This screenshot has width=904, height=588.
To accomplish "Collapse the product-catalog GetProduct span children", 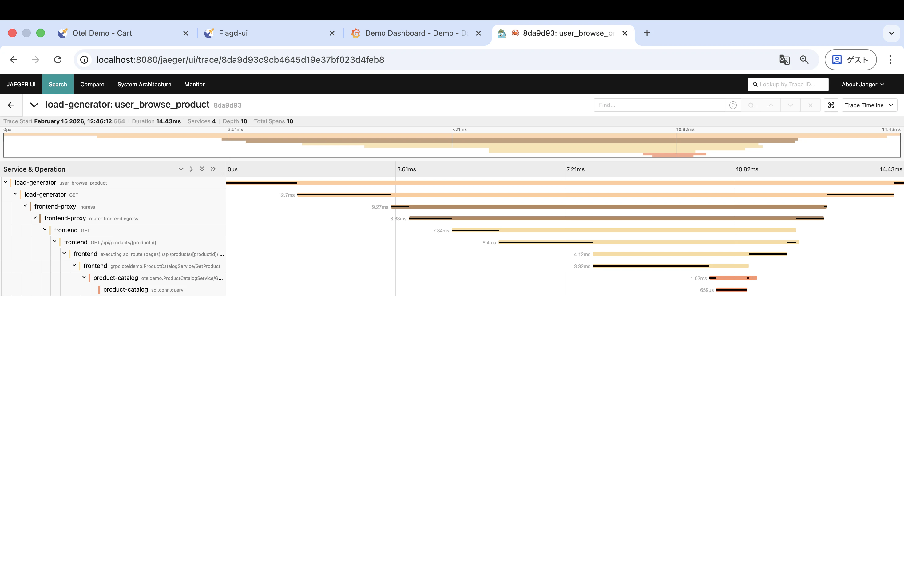I will [84, 277].
